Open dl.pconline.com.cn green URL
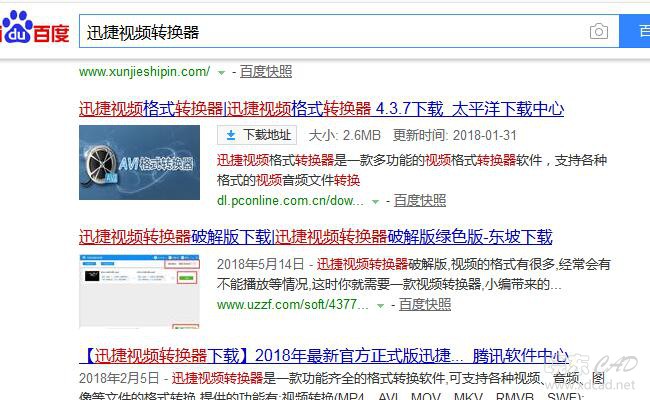650x400 pixels. pos(290,201)
